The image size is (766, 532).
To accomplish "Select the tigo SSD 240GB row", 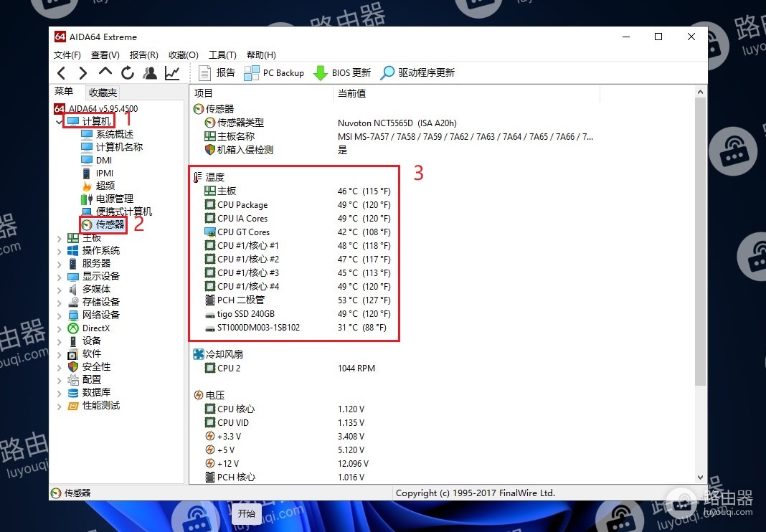I will (x=297, y=313).
